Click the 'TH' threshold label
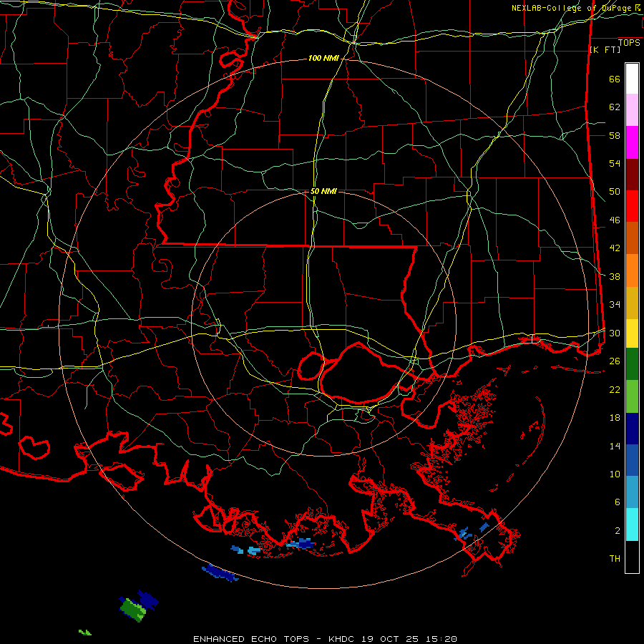This screenshot has height=644, width=644. click(615, 558)
